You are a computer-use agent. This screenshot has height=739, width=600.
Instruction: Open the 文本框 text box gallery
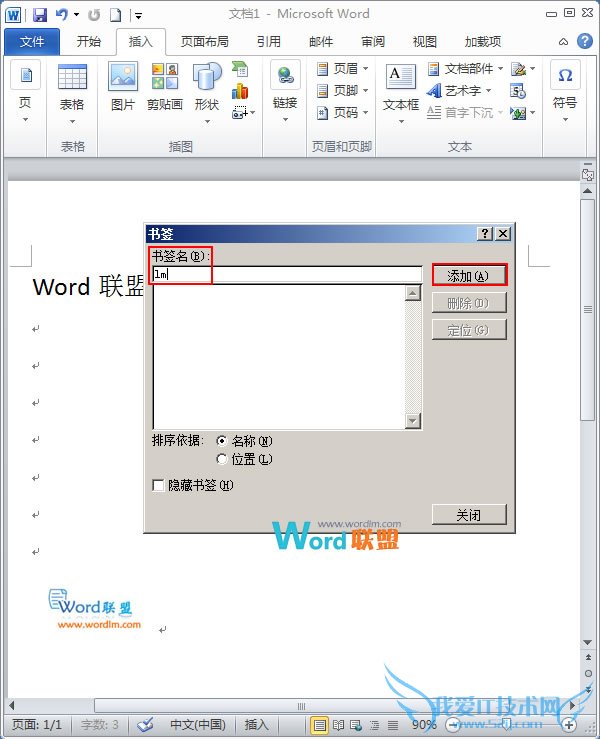(401, 93)
